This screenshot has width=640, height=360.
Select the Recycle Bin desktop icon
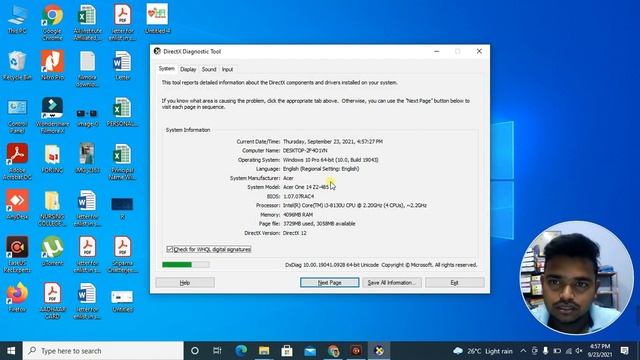coord(17,65)
